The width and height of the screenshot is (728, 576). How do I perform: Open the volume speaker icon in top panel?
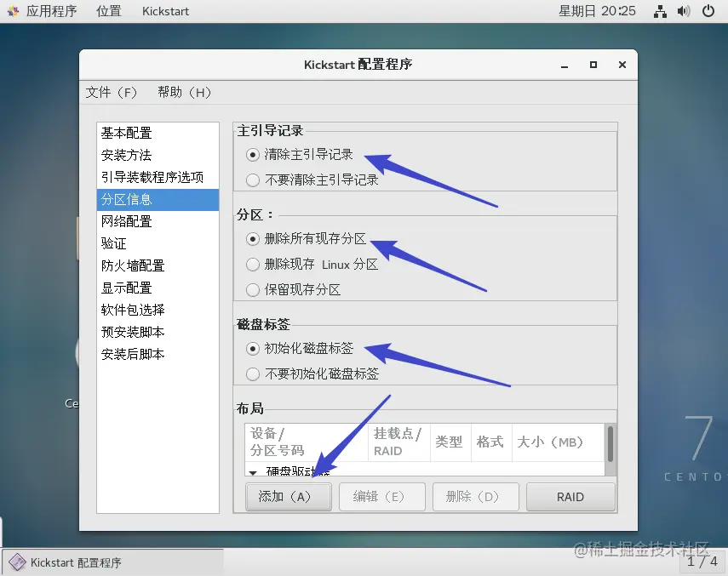point(684,11)
